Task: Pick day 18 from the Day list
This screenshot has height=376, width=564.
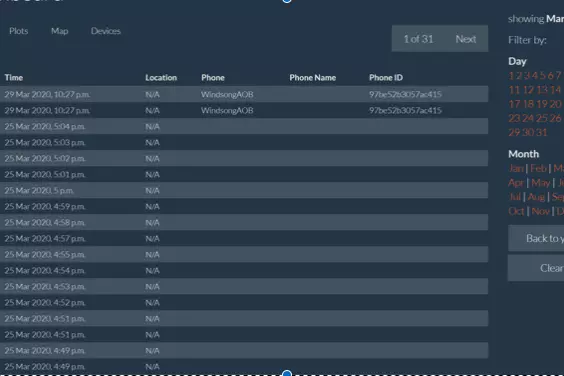Action: [528, 104]
